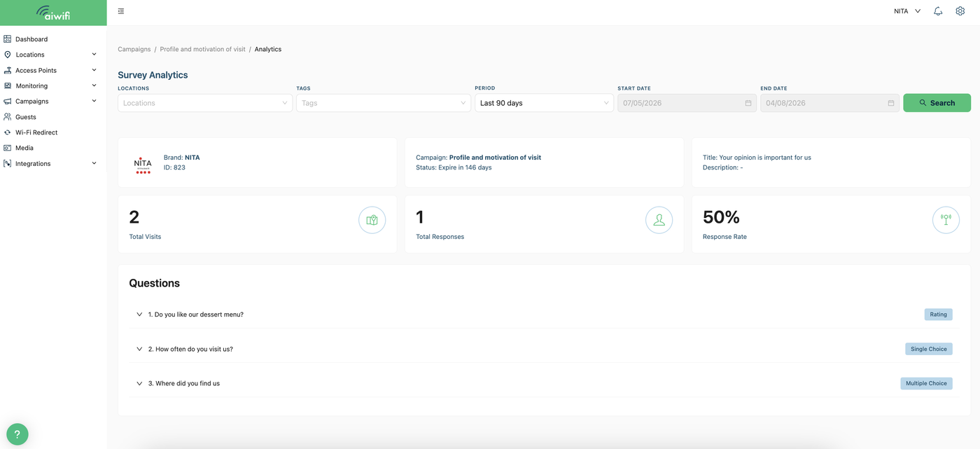Click the NITA brand logo thumbnail
980x449 pixels.
[143, 165]
